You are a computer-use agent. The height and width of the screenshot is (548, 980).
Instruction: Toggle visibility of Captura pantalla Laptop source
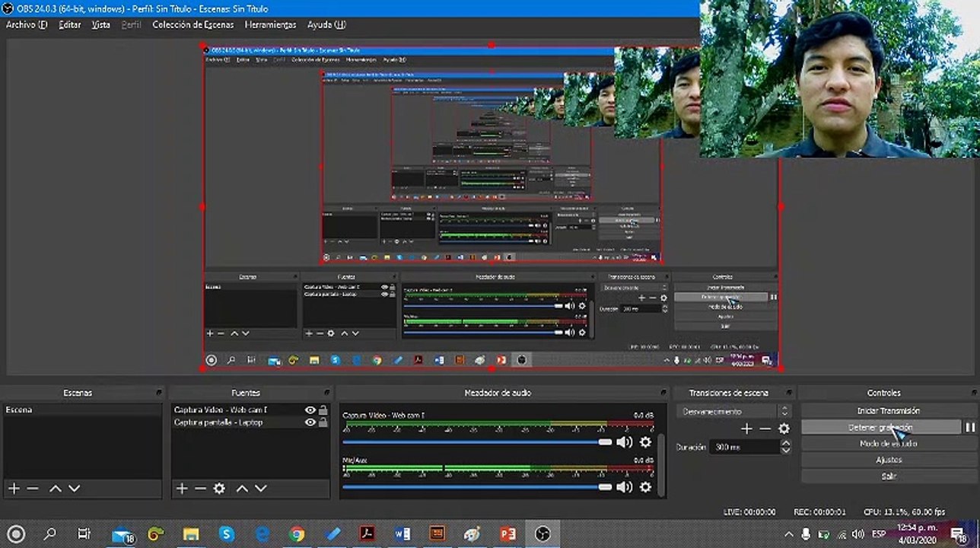(x=310, y=422)
